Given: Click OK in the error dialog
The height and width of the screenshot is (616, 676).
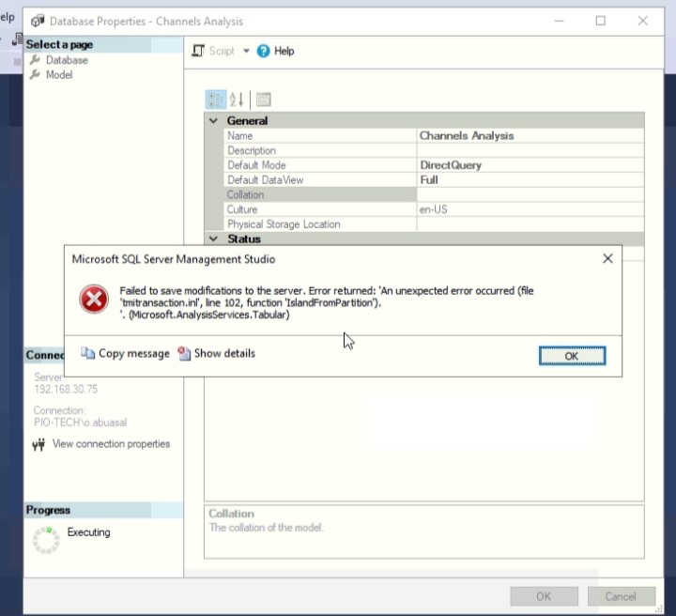Looking at the screenshot, I should click(x=572, y=356).
